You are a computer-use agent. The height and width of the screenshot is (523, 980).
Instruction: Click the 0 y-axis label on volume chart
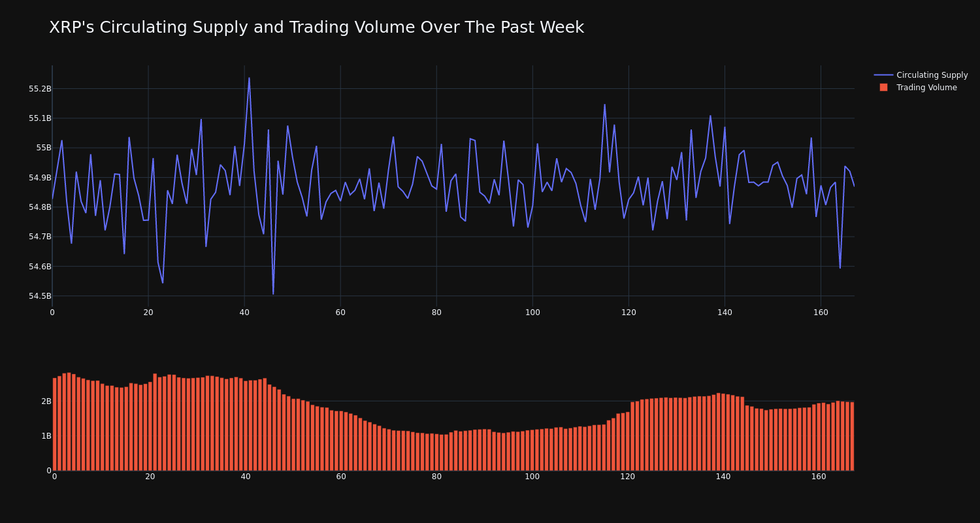tap(49, 470)
